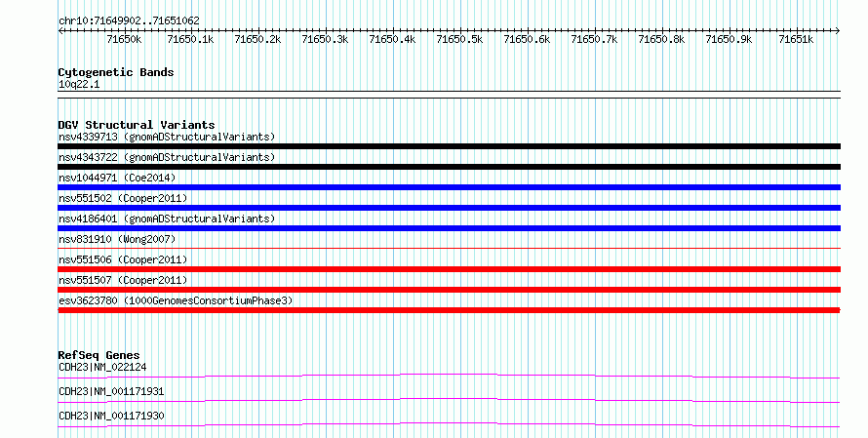Open the CDH23|NM_022124 transcript label
Screen dimensions: 868x438
click(x=102, y=367)
